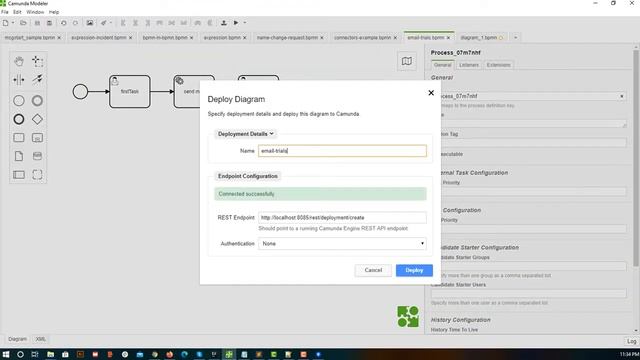This screenshot has width=640, height=360.
Task: Open the dropdown arrow beside the play icon
Action: [245, 23]
